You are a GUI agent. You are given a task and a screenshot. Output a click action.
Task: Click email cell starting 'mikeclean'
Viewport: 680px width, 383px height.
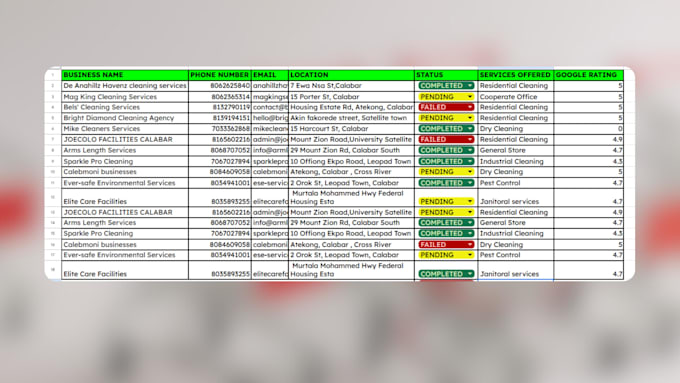tap(270, 129)
